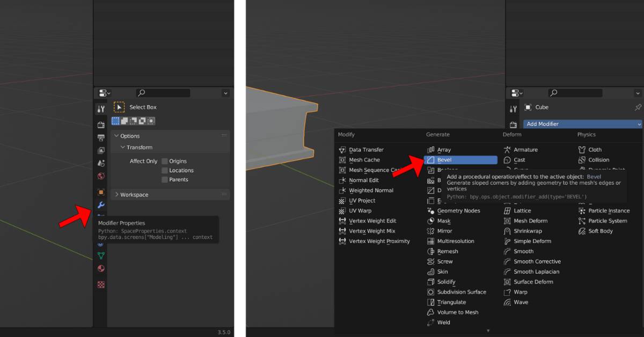Select the Tool tab icon in right panel
Screen dimensions: 644x337
coord(514,107)
